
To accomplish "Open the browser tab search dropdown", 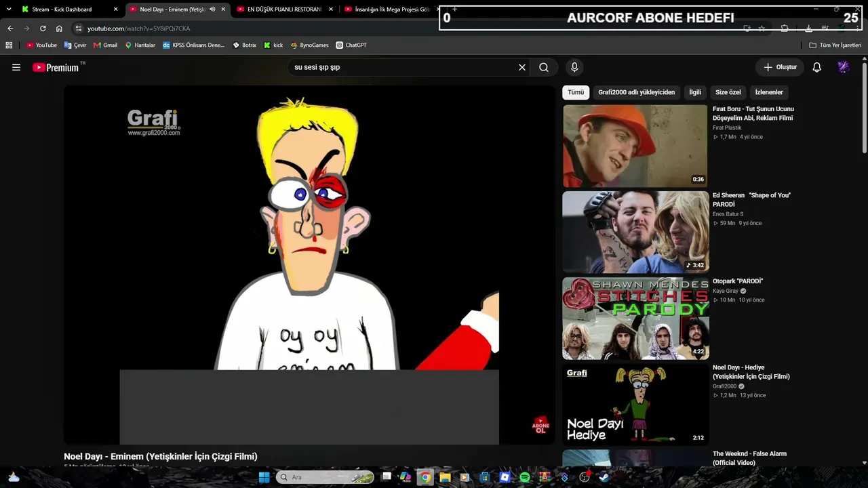I will 9,9.
